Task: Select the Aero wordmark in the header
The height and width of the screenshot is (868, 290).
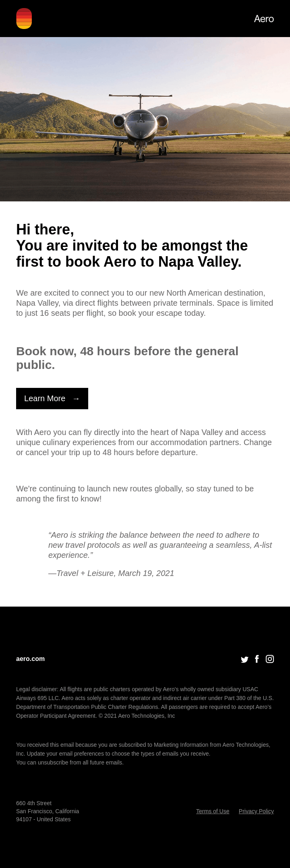Action: [264, 19]
